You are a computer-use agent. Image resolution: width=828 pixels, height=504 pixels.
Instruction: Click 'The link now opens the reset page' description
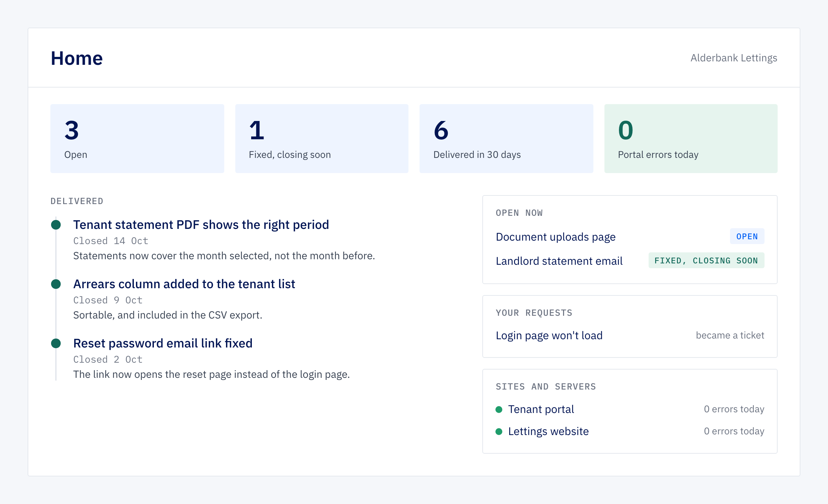point(211,374)
